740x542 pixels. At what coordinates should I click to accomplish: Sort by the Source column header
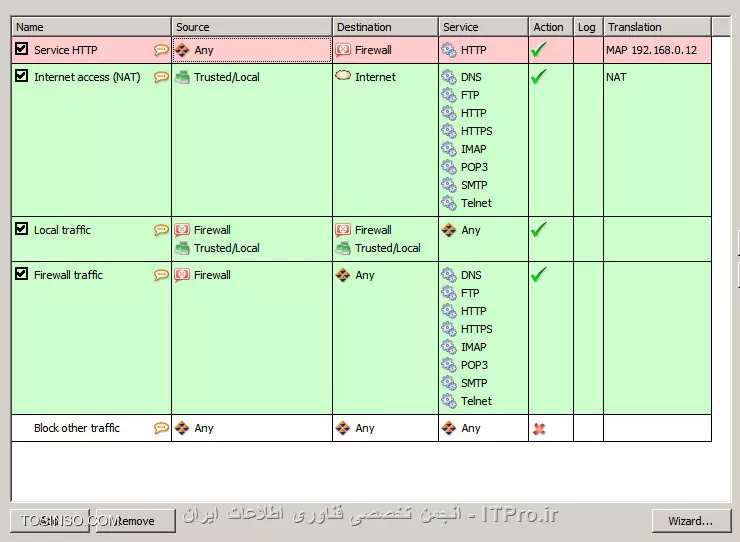[252, 27]
